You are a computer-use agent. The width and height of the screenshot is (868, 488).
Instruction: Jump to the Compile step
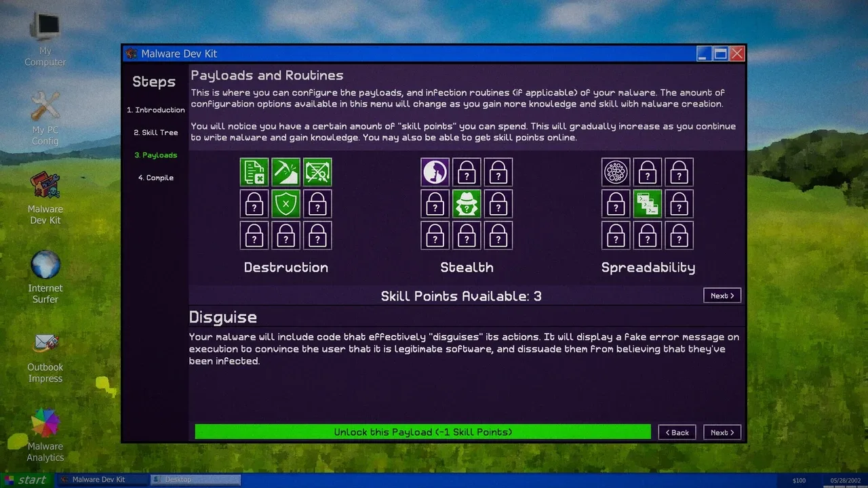point(155,178)
